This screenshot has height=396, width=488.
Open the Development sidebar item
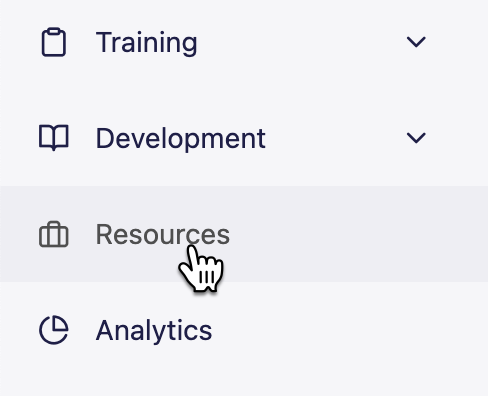[x=244, y=138]
